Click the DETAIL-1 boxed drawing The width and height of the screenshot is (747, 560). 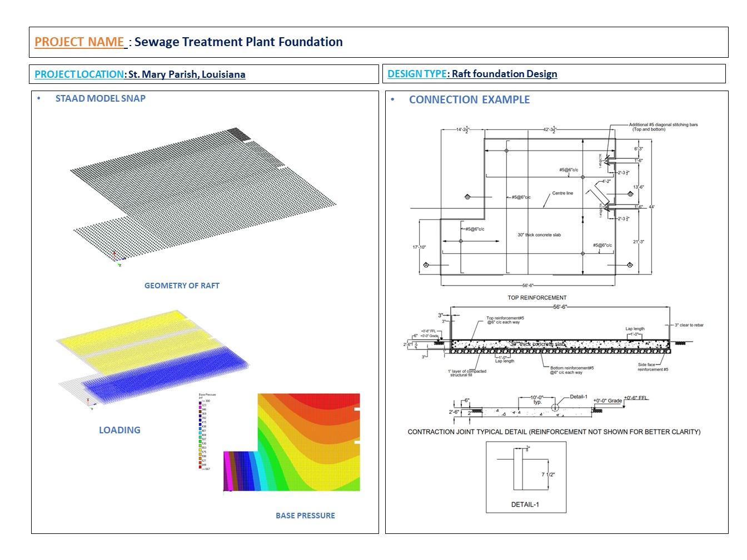pos(526,477)
